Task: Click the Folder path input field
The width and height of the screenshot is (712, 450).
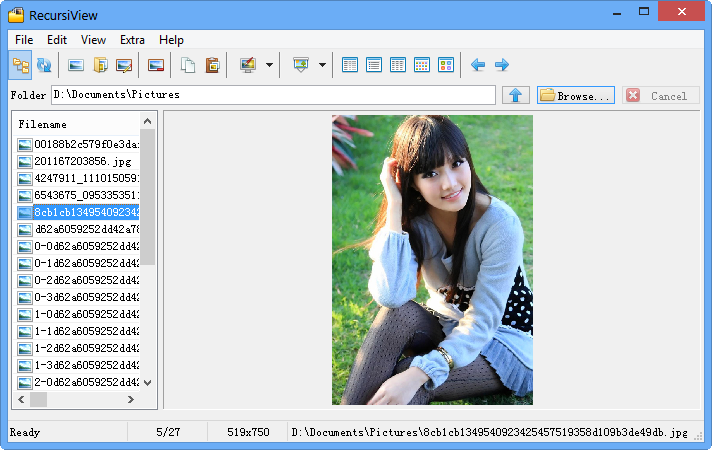Action: (x=272, y=95)
